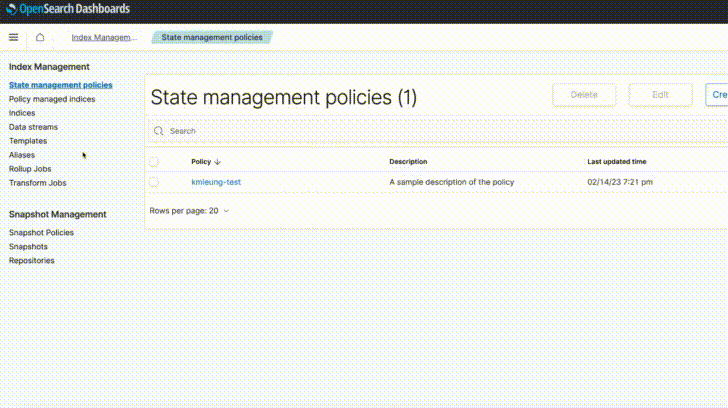Open the Rows per page dropdown
This screenshot has width=728, height=408.
point(190,211)
